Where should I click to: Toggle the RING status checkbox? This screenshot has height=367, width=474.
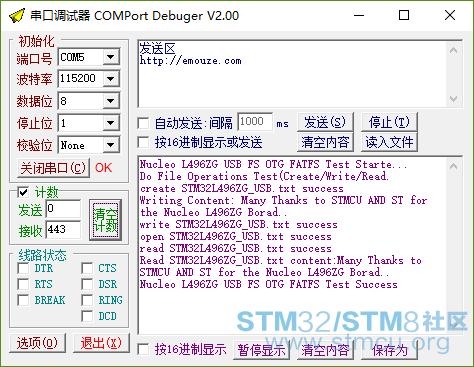coord(87,300)
